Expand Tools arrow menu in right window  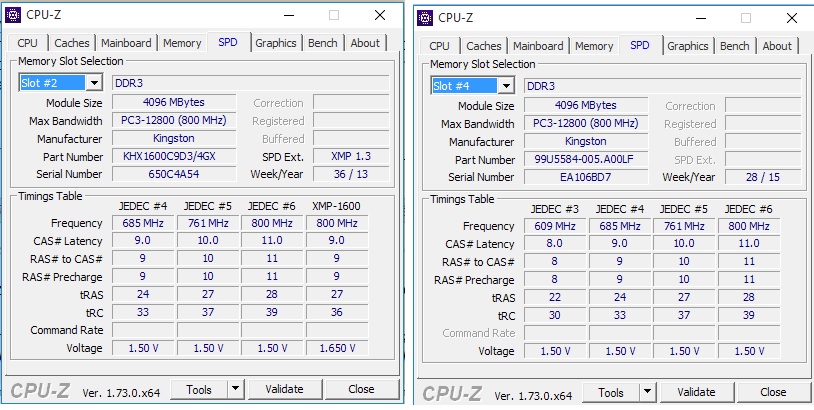(647, 392)
